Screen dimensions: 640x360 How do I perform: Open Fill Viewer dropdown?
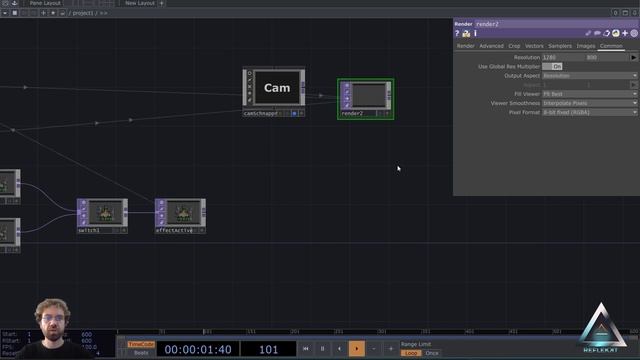[589, 94]
